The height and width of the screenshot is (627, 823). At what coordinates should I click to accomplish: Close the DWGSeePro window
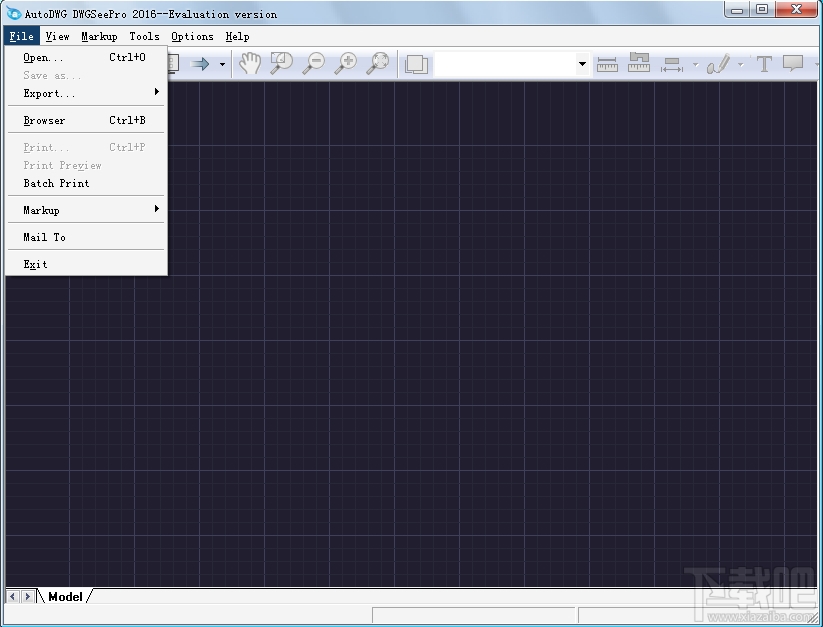click(797, 9)
